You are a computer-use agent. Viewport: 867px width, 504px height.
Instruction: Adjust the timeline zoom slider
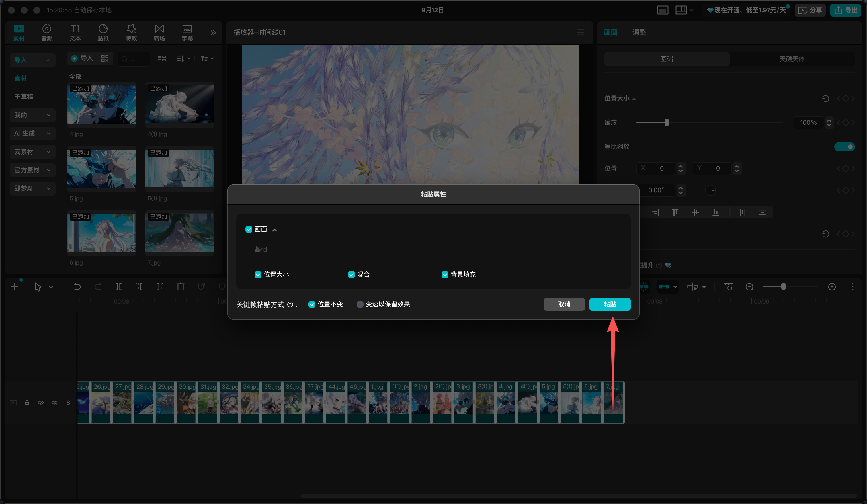tap(783, 287)
